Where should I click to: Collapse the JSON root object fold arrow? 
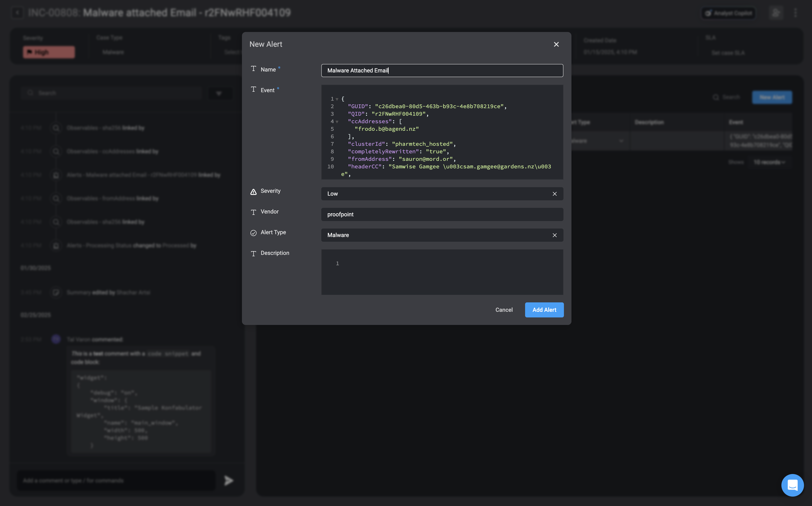click(337, 99)
